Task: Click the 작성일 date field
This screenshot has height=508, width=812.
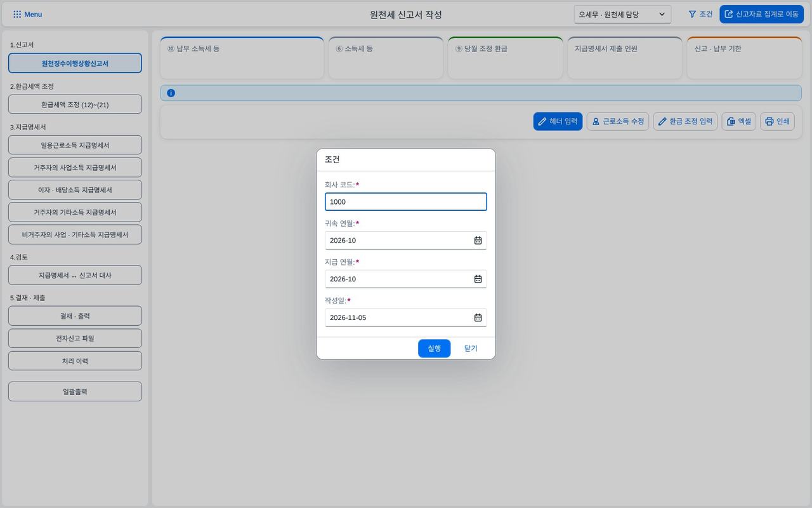Action: 406,317
